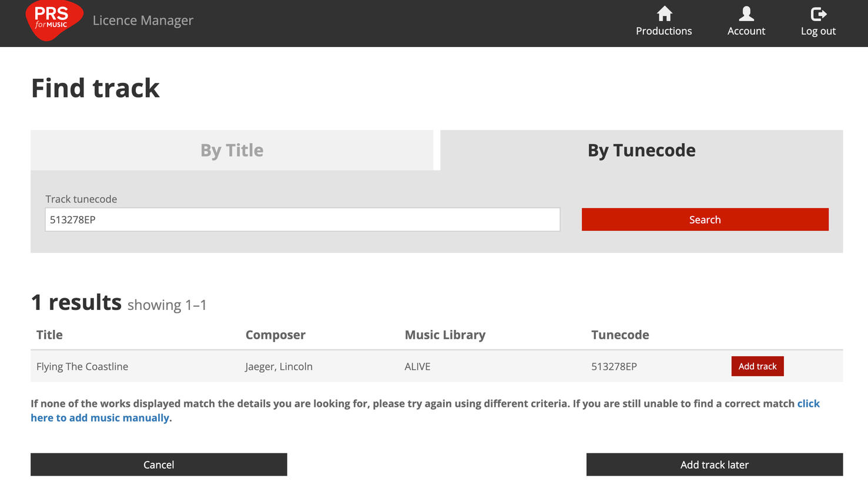Click the Composer column header
Viewport: 868px width, 498px height.
[x=275, y=335]
